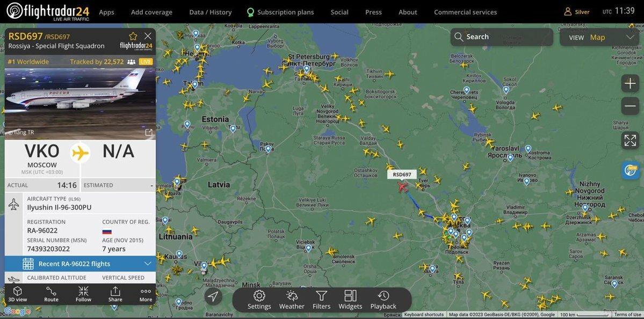Go to Flightradar24 home logo
The width and height of the screenshot is (644, 319).
(48, 11)
